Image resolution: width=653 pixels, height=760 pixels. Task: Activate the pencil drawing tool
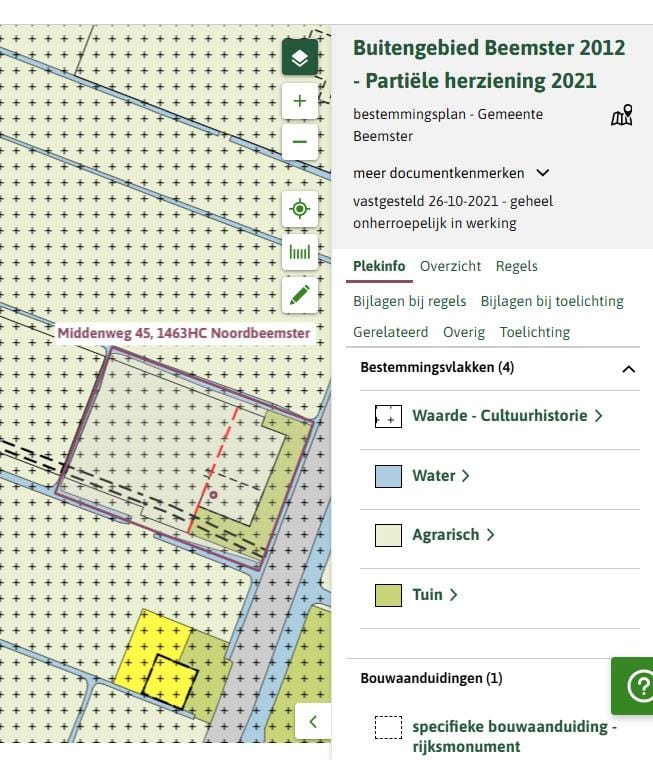(300, 294)
